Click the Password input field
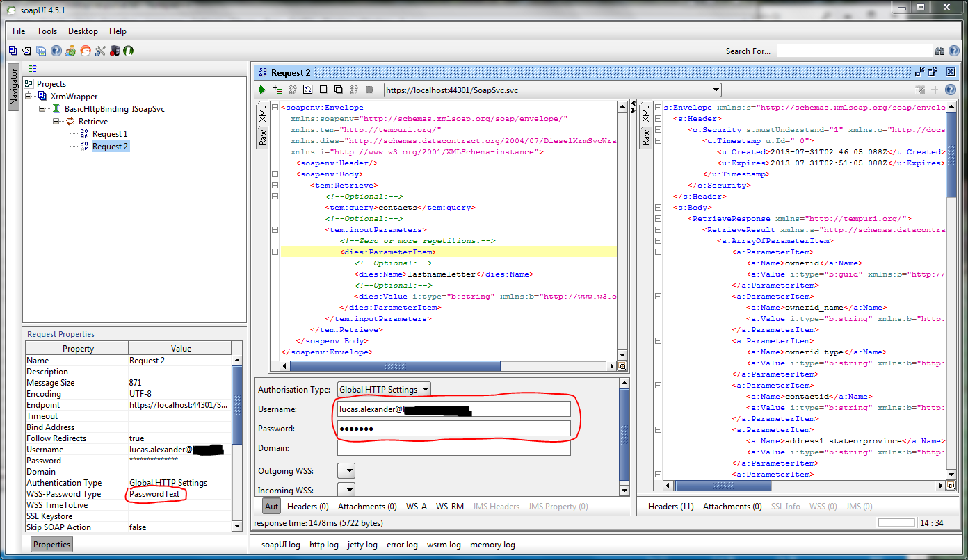This screenshot has height=560, width=968. coord(454,429)
